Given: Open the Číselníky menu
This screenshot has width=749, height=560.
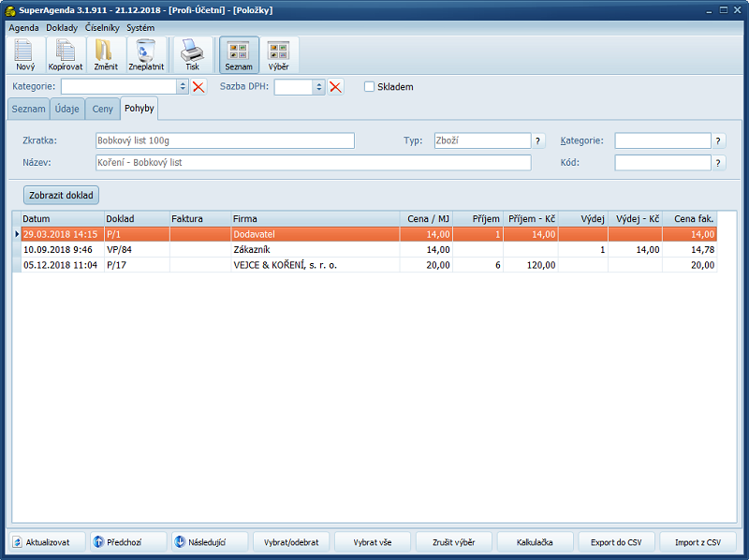Looking at the screenshot, I should [x=102, y=28].
